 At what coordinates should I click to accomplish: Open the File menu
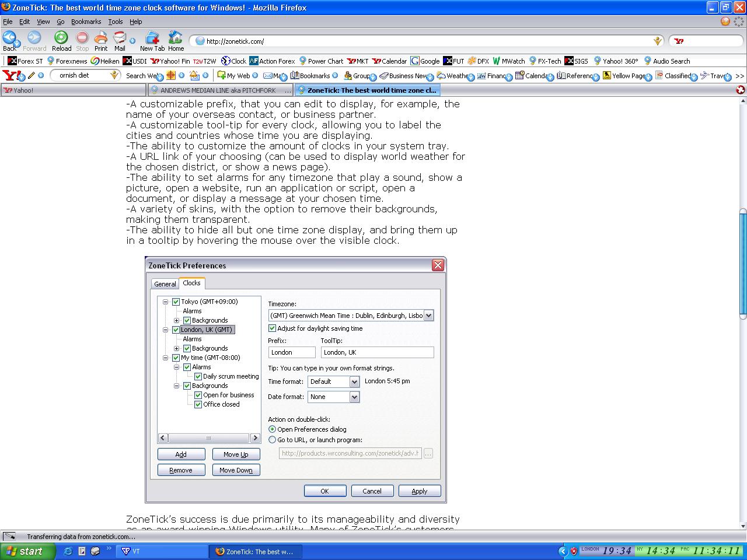click(8, 22)
